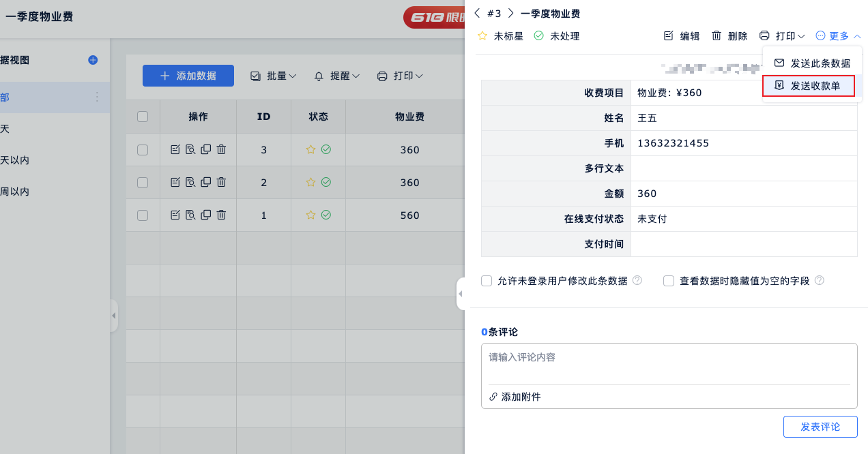Screen dimensions: 868x454
Task: Enable allowing non-logged-in users to modify data
Action: [487, 281]
